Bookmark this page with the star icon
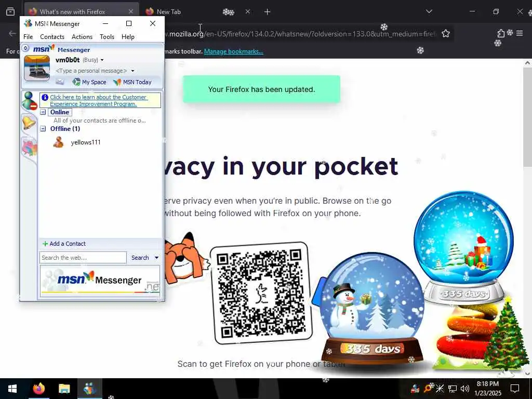532x399 pixels. click(x=446, y=33)
